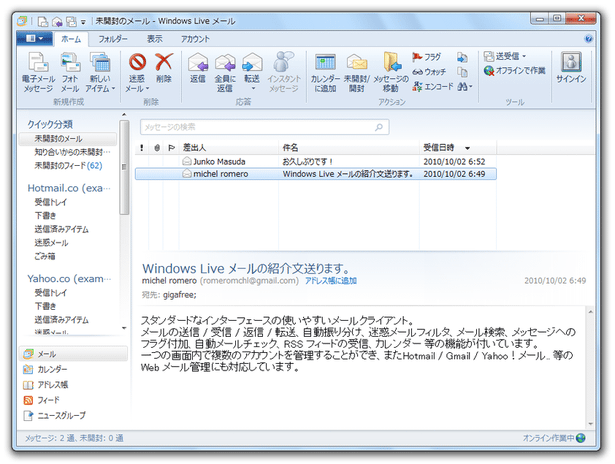Select the michel romero message row
615x464 pixels.
point(316,174)
